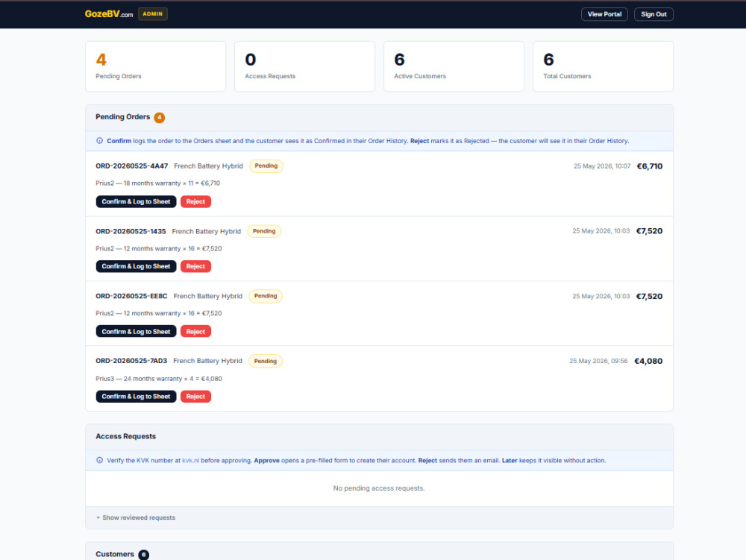Confirm & log order ORD-20260525-4A47
746x560 pixels.
(136, 201)
